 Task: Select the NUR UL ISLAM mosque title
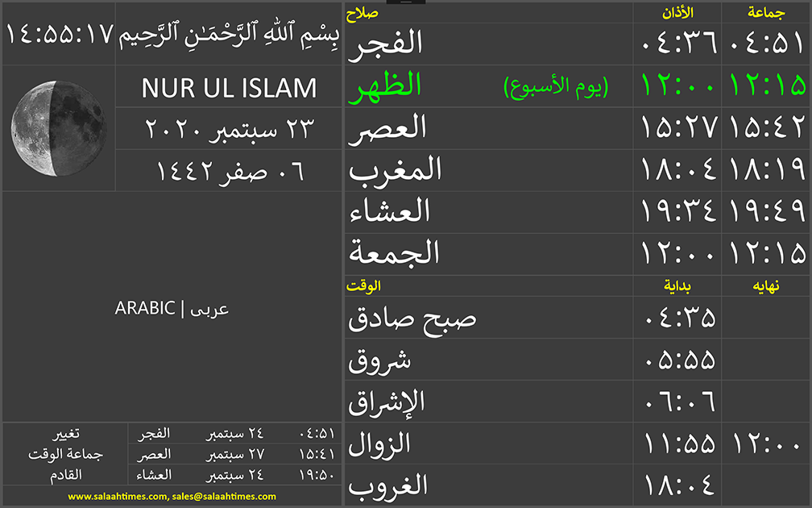[229, 88]
